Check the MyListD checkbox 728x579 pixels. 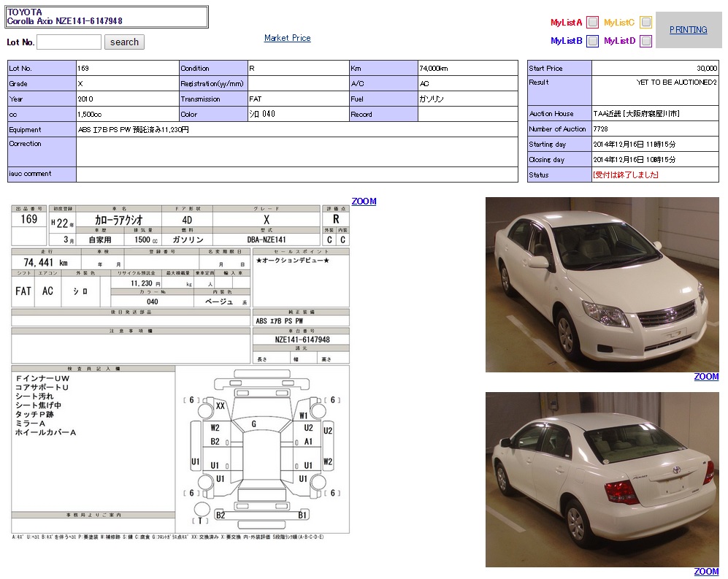click(x=645, y=41)
